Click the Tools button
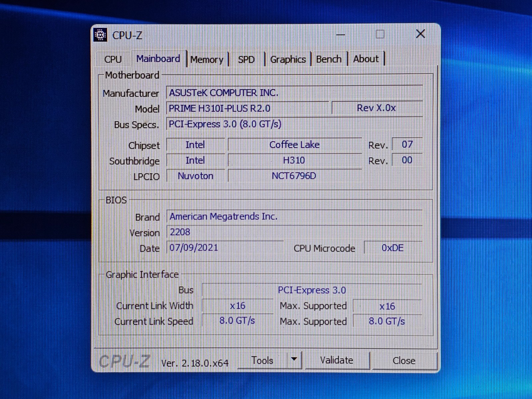 click(x=262, y=360)
